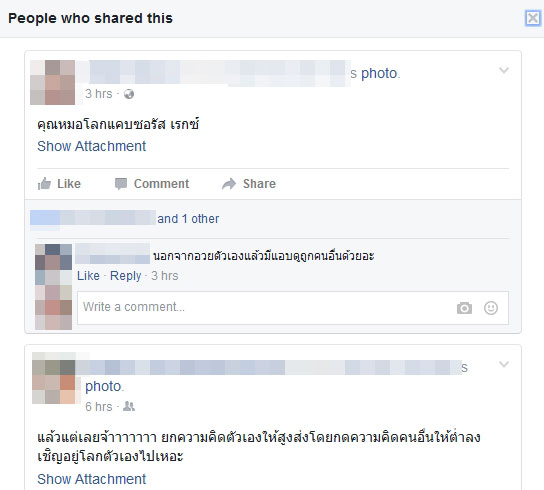Open the first post's photo link
The image size is (544, 490).
click(x=379, y=74)
